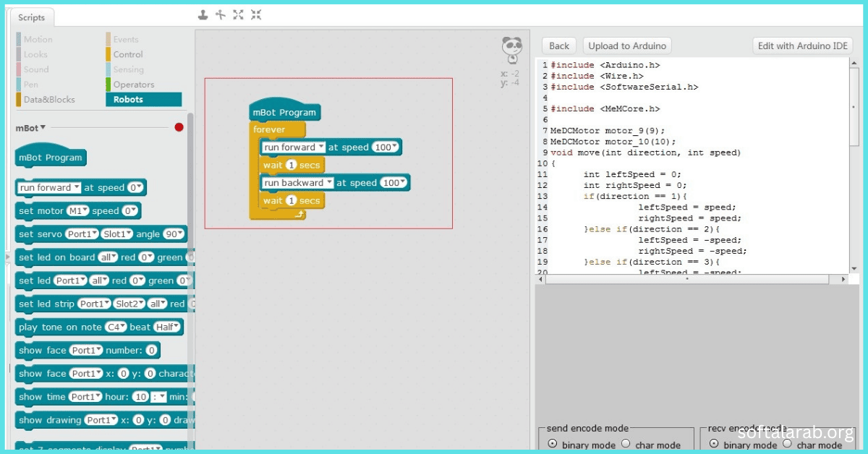Open set motor speed 0 dropdown
The image size is (868, 454).
pos(129,211)
